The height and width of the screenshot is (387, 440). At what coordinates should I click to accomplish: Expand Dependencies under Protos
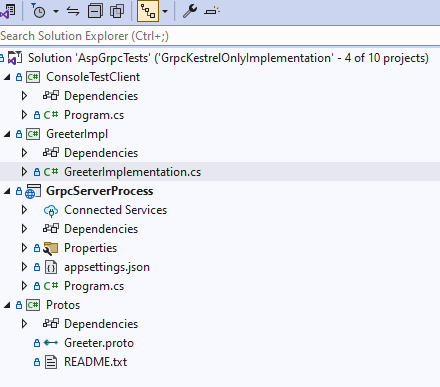point(24,324)
